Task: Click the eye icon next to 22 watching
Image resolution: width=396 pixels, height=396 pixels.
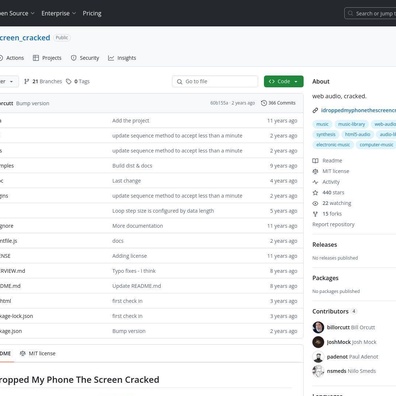Action: 315,203
